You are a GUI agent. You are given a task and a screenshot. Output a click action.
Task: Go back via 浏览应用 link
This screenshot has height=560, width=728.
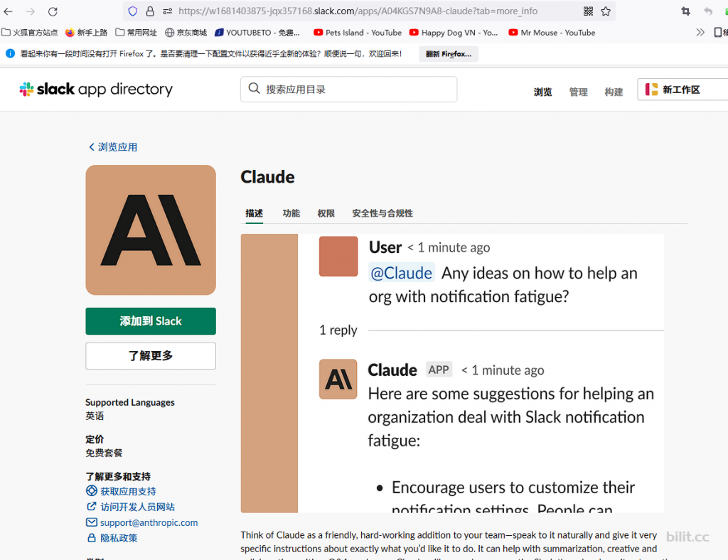click(113, 147)
